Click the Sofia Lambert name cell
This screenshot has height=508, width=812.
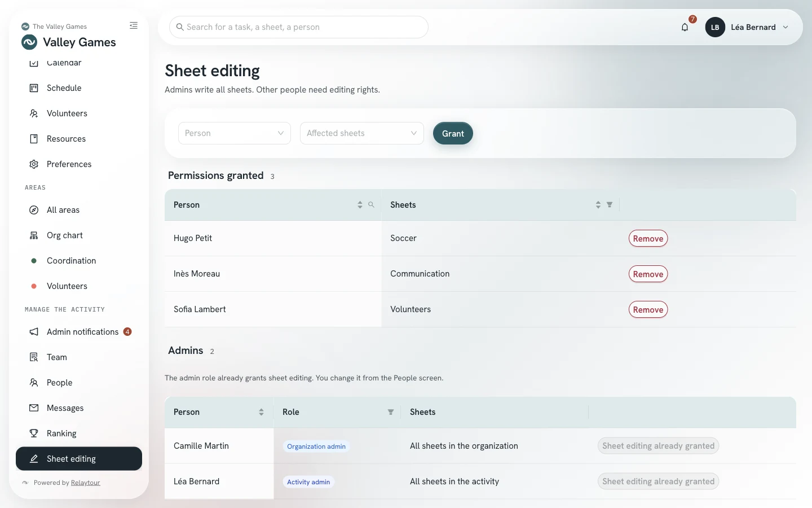coord(273,309)
